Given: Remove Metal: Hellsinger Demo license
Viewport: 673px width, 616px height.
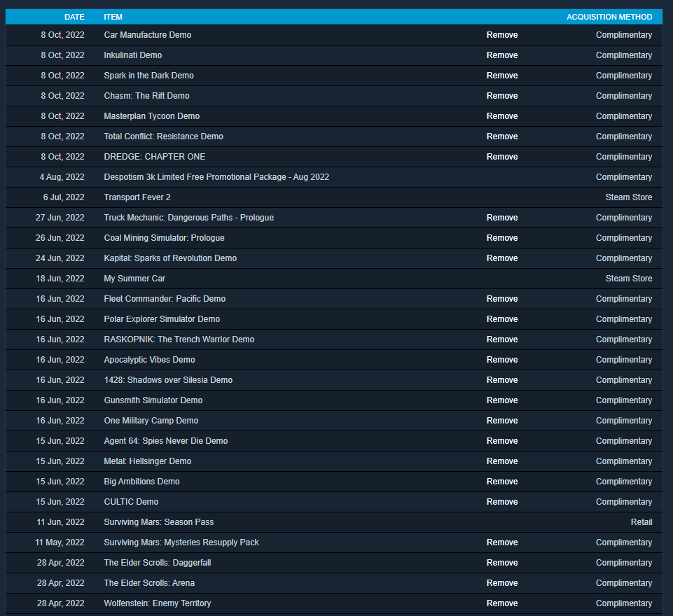Looking at the screenshot, I should point(501,461).
